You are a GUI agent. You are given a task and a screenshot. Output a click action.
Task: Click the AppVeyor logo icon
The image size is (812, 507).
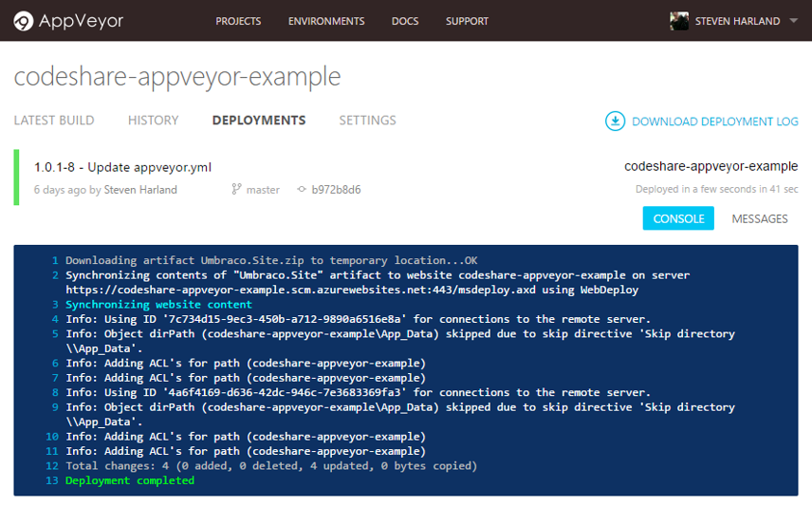click(24, 21)
